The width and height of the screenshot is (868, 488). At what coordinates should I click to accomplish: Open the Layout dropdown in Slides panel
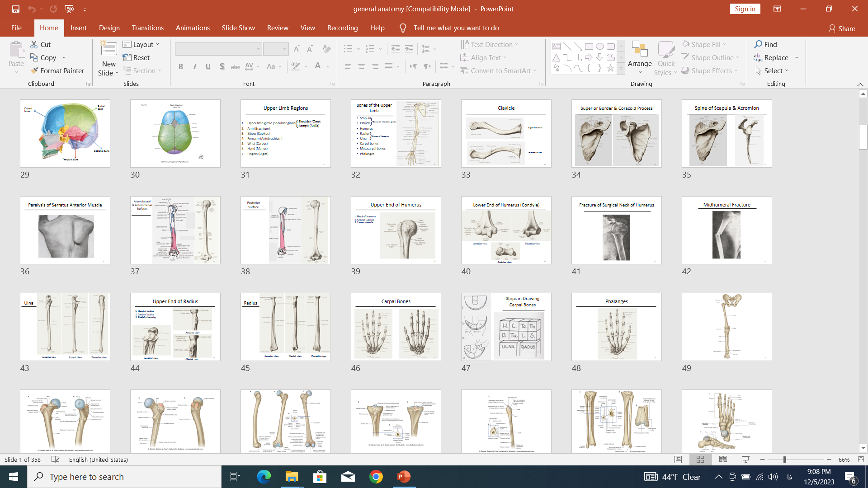(142, 44)
